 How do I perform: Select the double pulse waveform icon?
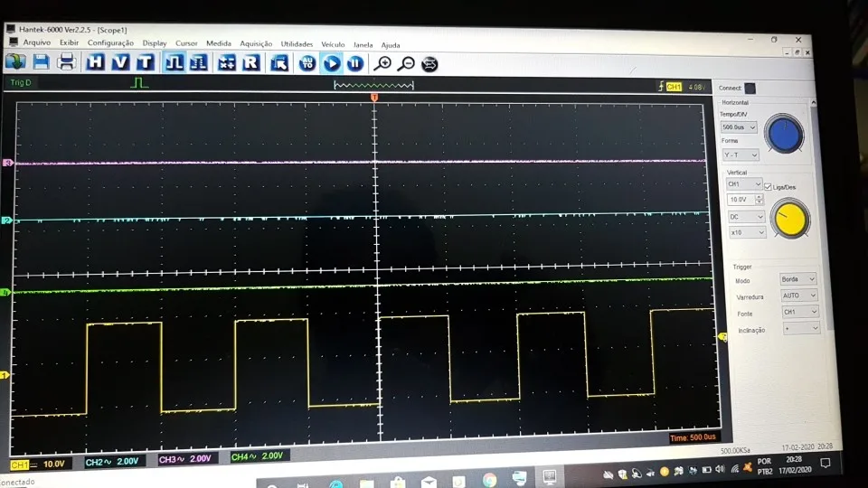(x=198, y=62)
